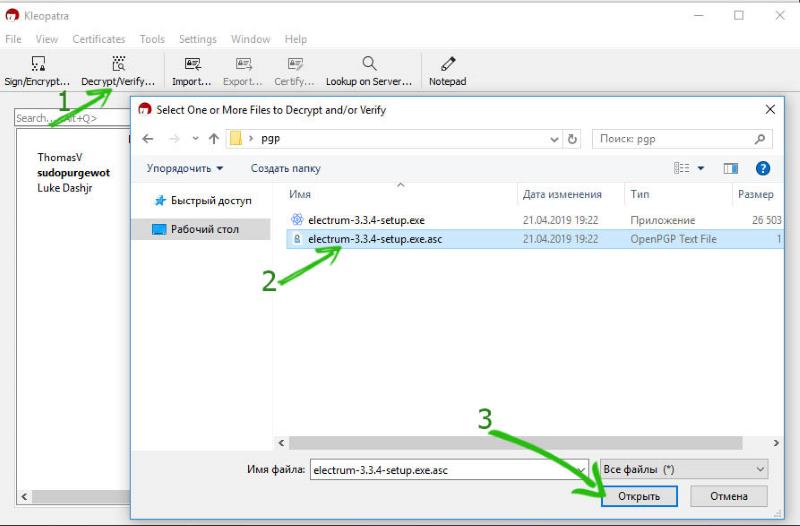Go up one folder level
800x526 pixels.
(x=214, y=139)
